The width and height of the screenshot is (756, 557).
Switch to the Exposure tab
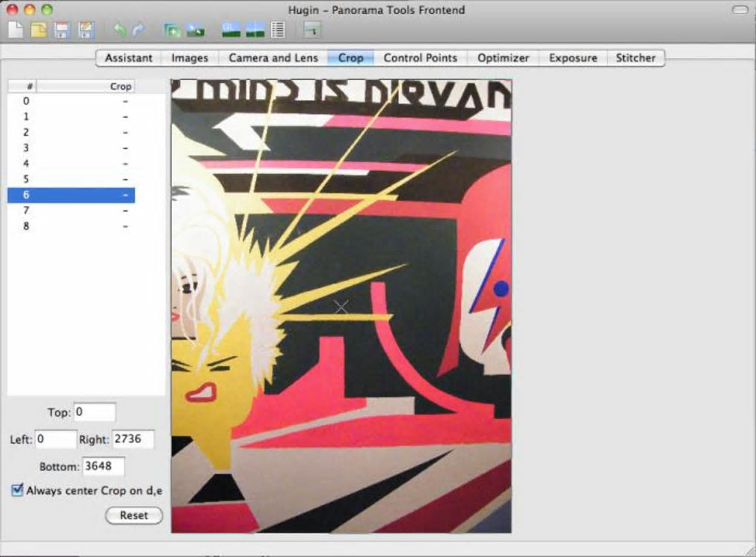573,58
